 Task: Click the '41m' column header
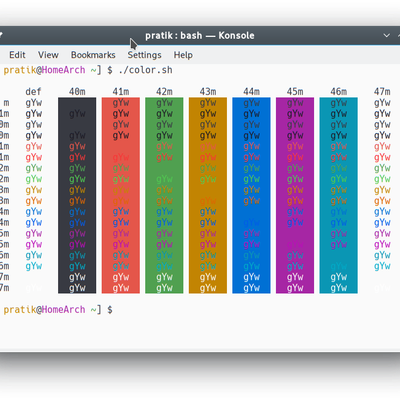pos(121,91)
